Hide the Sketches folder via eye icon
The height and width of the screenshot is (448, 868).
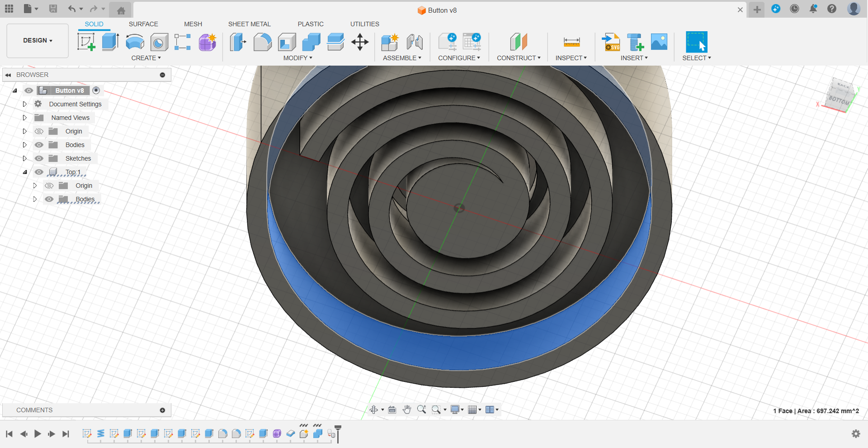pos(39,158)
